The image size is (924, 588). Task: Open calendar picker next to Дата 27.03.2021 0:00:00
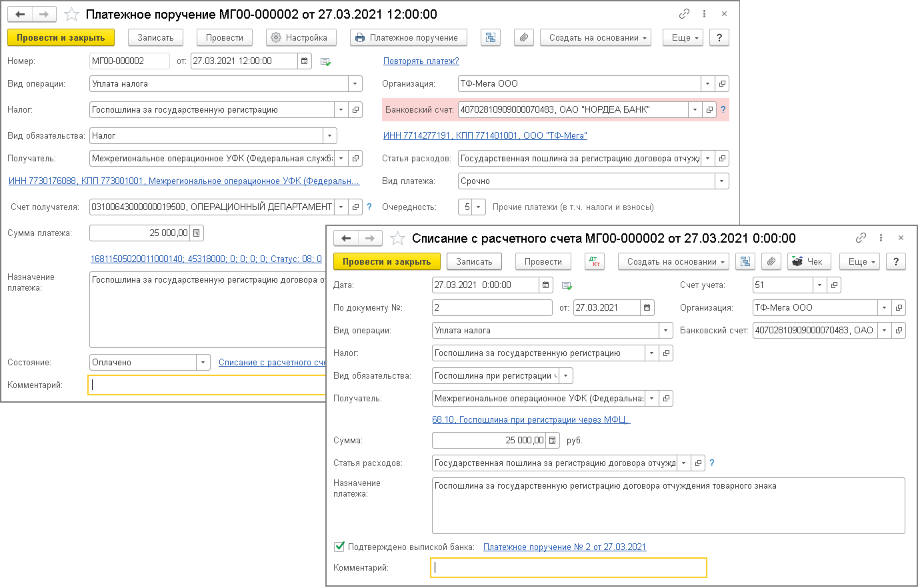[x=546, y=285]
